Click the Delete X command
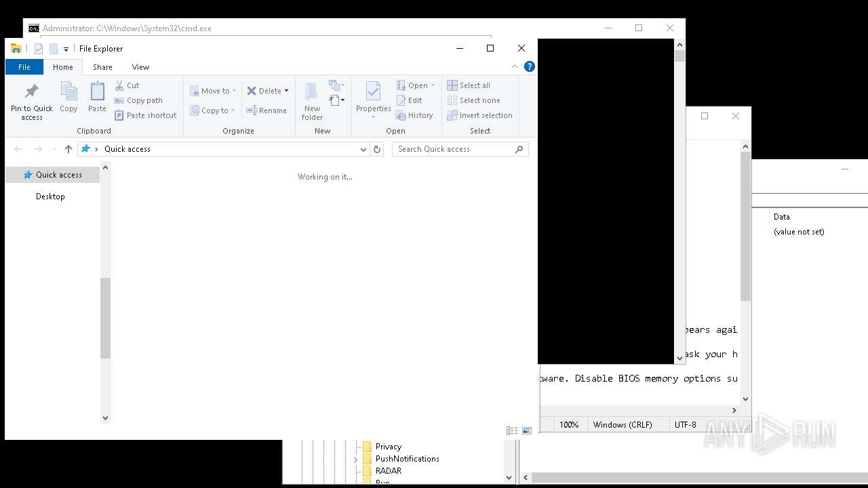 264,91
